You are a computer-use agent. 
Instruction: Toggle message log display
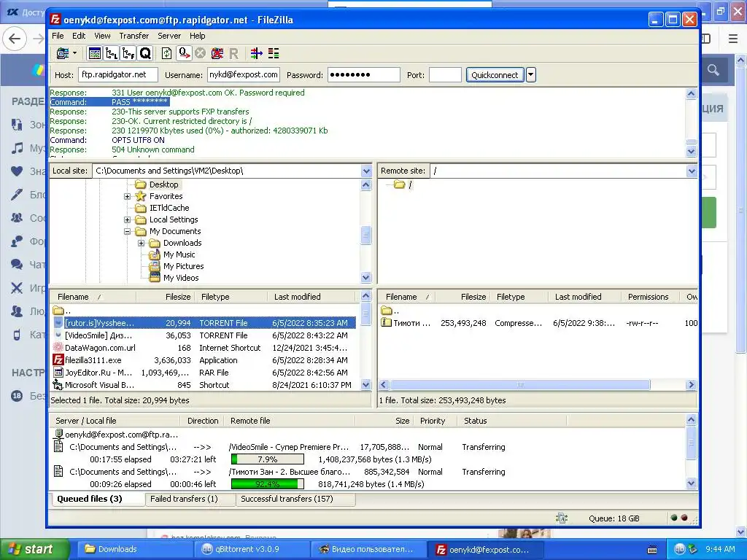(95, 53)
